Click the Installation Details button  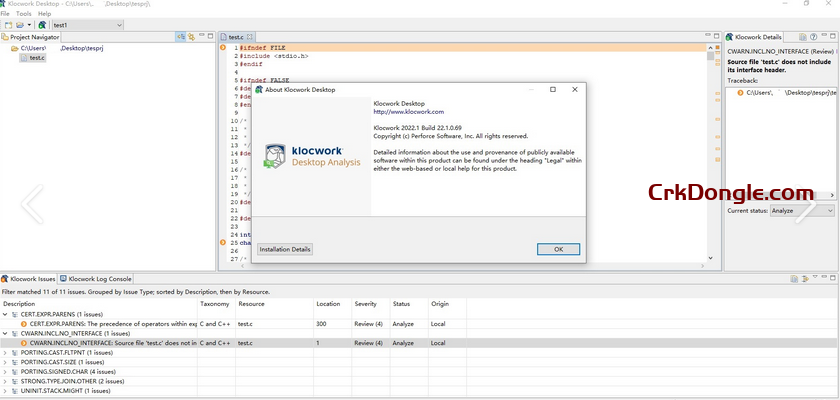click(285, 249)
